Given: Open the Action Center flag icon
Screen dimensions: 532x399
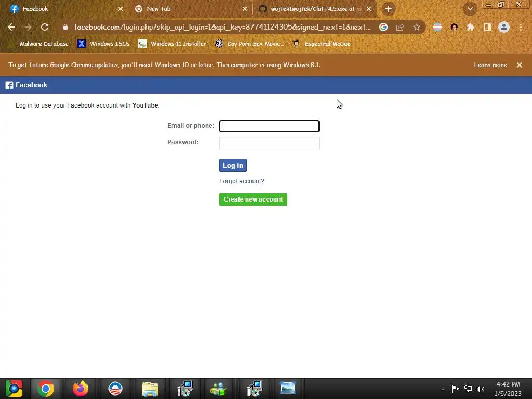Looking at the screenshot, I should [x=455, y=389].
